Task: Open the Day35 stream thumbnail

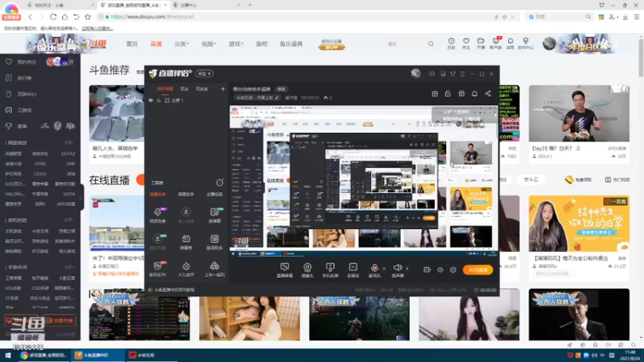Action: pyautogui.click(x=579, y=113)
